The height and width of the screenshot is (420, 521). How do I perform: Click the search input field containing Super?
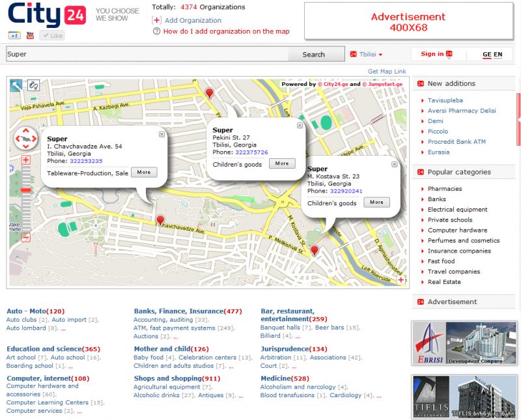147,55
